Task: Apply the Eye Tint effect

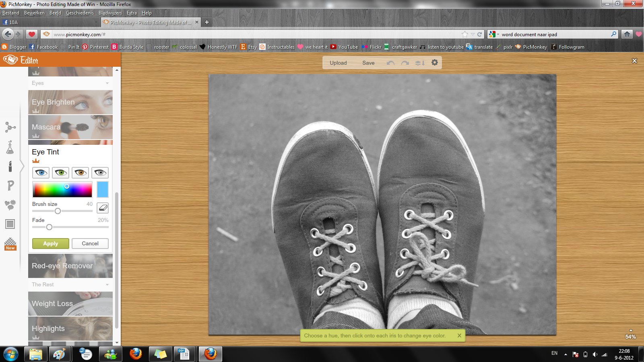Action: pyautogui.click(x=51, y=243)
